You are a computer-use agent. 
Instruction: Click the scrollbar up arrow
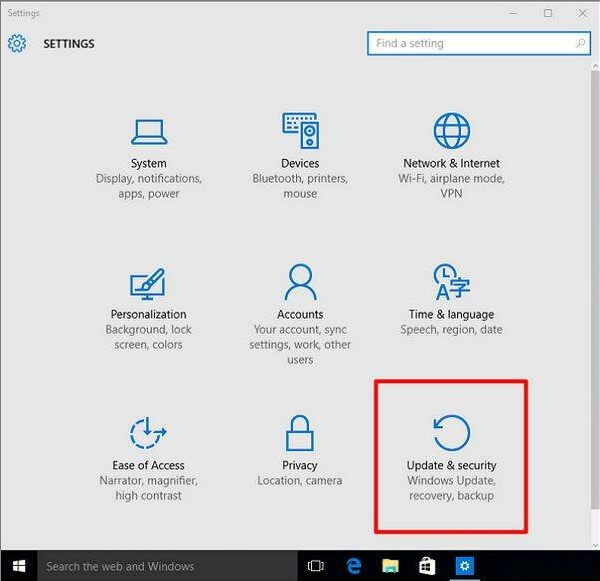click(595, 66)
